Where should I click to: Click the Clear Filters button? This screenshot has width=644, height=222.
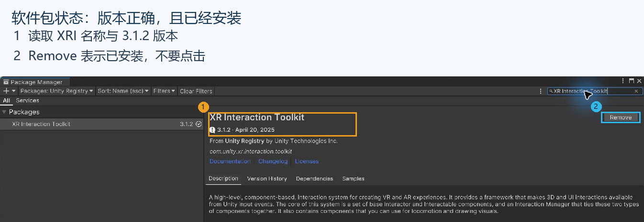(x=196, y=91)
